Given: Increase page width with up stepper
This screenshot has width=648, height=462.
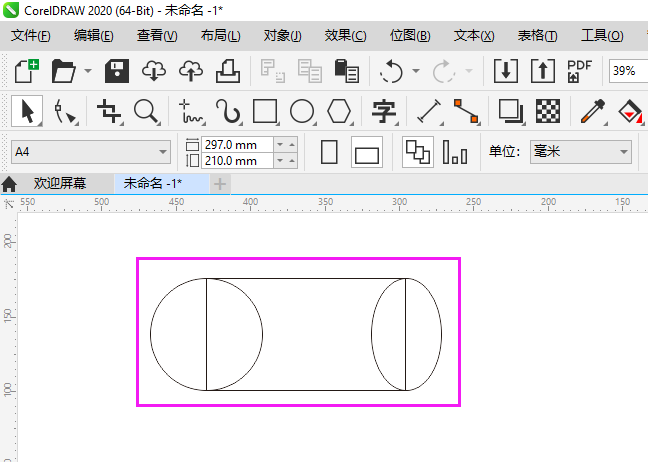Looking at the screenshot, I should (x=292, y=145).
